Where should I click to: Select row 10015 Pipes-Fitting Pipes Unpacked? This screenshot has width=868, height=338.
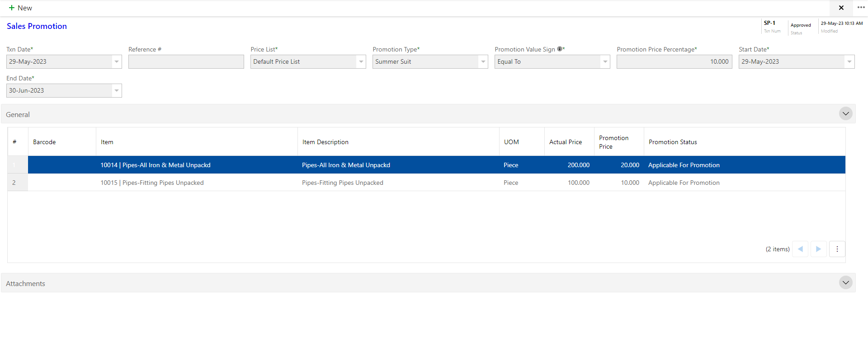(152, 183)
